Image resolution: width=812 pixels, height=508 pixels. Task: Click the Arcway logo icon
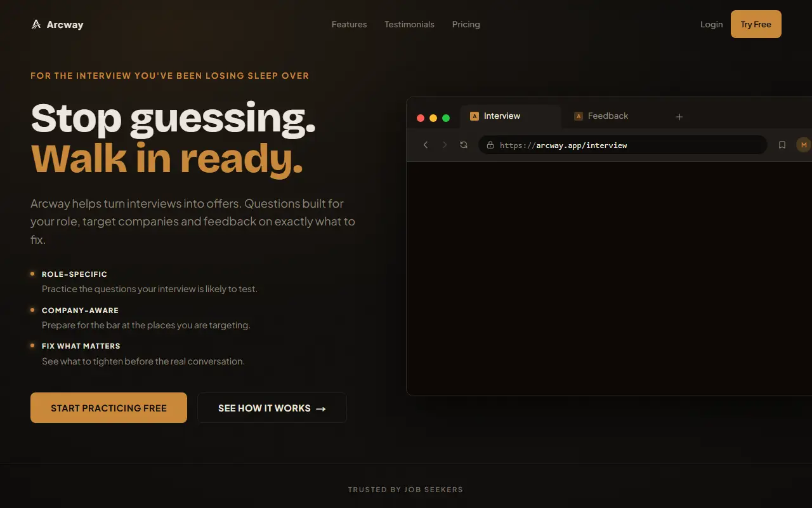(x=36, y=24)
